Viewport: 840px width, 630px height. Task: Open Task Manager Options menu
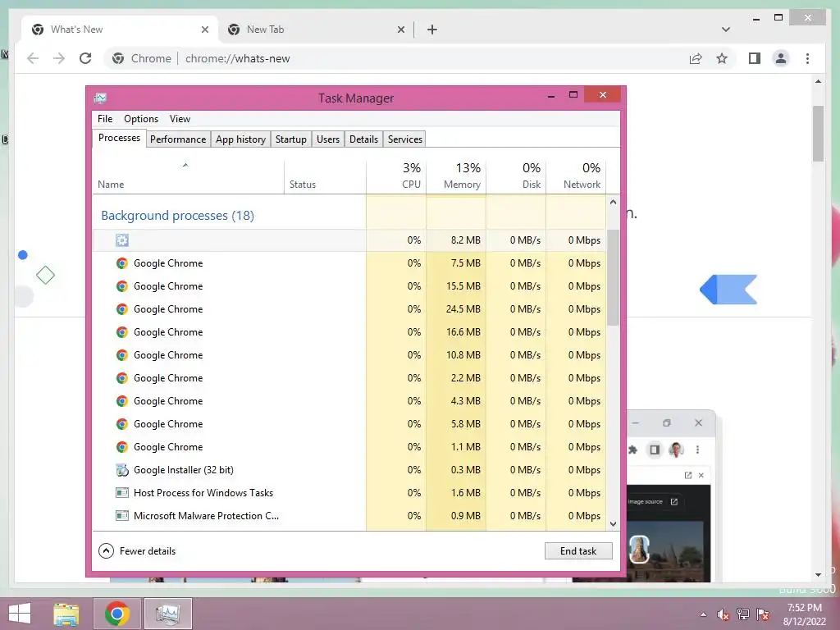click(x=141, y=119)
